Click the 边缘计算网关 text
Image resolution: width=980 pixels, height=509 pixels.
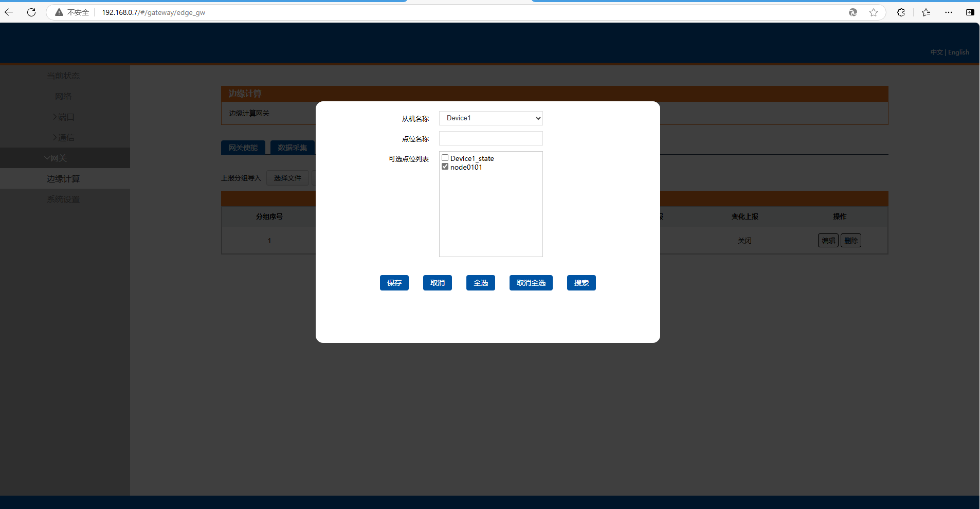click(x=249, y=113)
